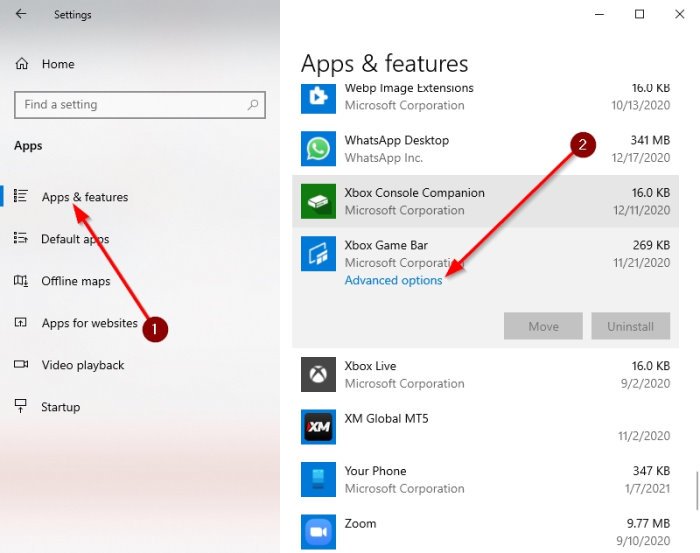
Task: Select Apps & features in sidebar
Action: click(85, 197)
